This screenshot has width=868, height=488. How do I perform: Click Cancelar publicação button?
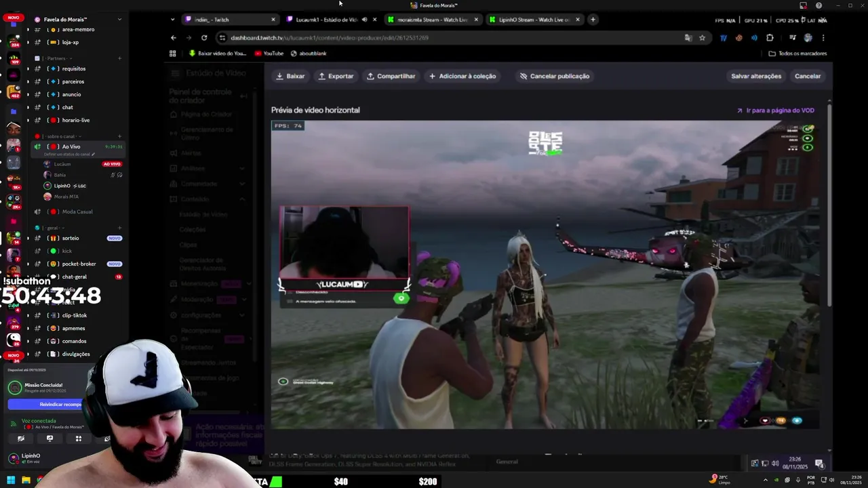point(554,76)
